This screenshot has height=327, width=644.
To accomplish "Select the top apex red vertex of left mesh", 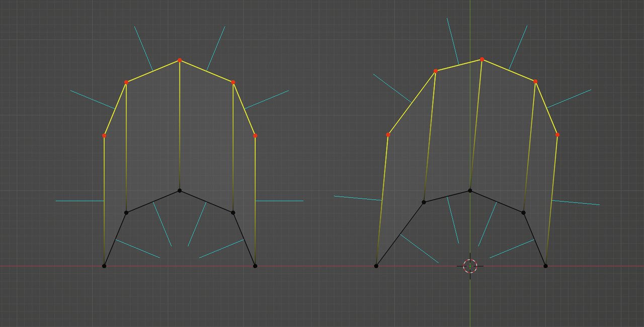I will 180,60.
